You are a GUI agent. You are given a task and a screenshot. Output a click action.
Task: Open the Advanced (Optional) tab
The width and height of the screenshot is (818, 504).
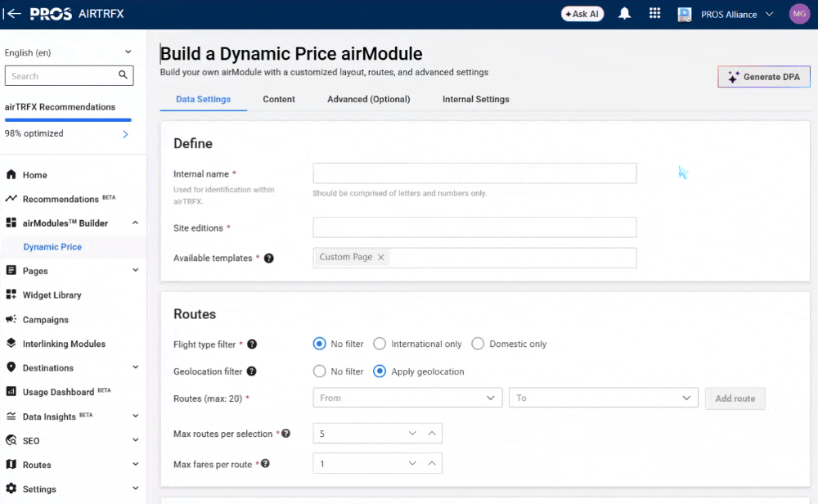pos(369,99)
